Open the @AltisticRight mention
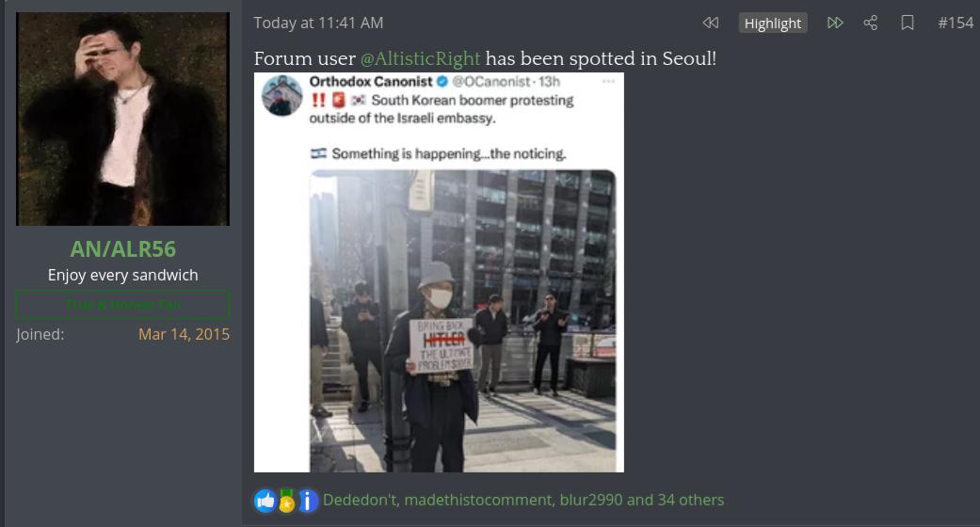This screenshot has width=980, height=527. (x=420, y=58)
